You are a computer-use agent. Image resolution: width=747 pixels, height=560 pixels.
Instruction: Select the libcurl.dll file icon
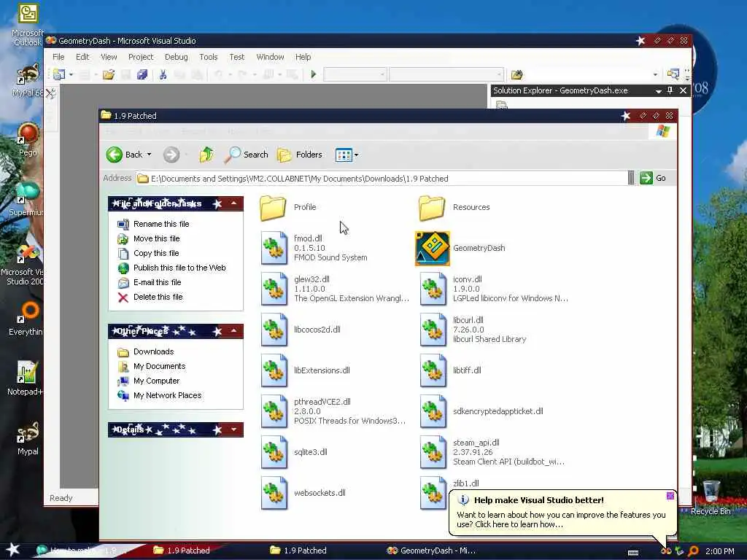(433, 330)
